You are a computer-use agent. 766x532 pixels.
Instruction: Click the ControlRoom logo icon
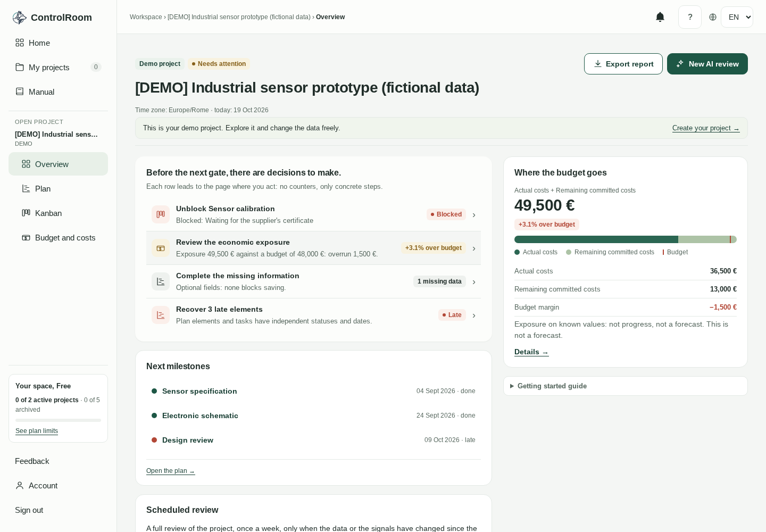pos(20,18)
